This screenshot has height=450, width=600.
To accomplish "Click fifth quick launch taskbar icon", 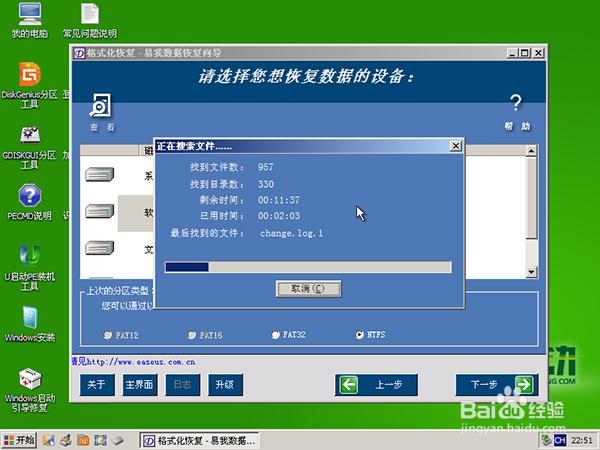I will 118,440.
